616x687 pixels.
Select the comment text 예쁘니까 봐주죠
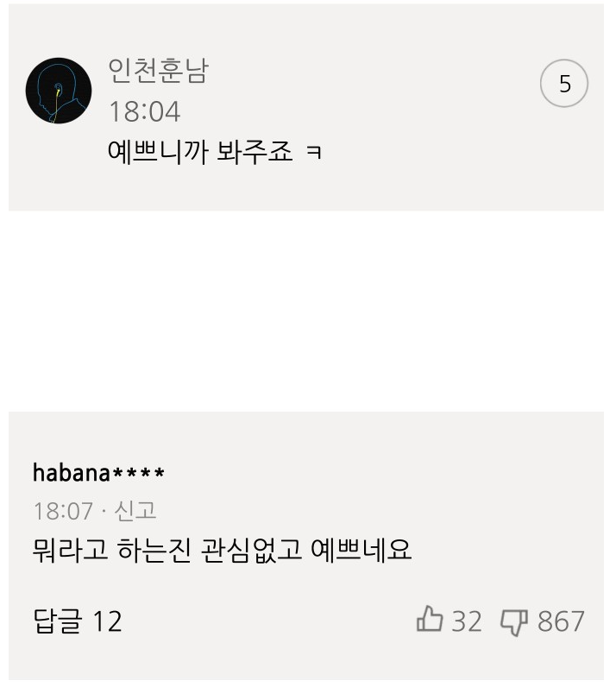coord(200,152)
